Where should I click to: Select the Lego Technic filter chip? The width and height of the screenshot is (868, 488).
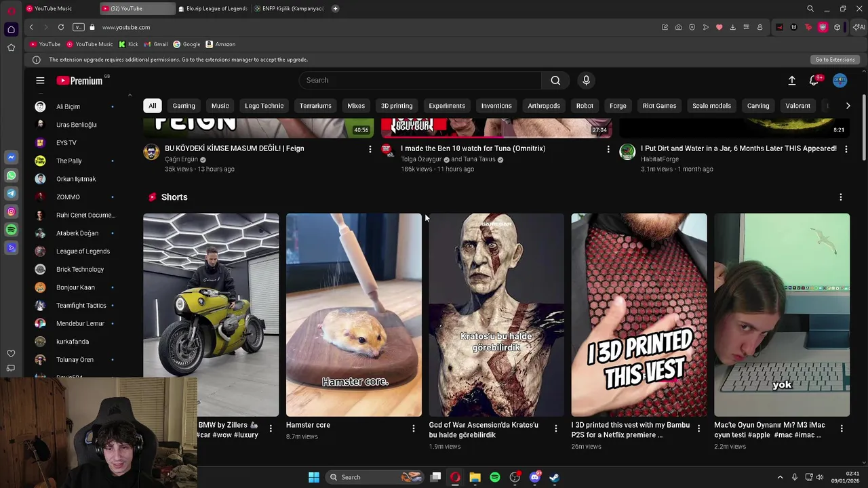264,106
